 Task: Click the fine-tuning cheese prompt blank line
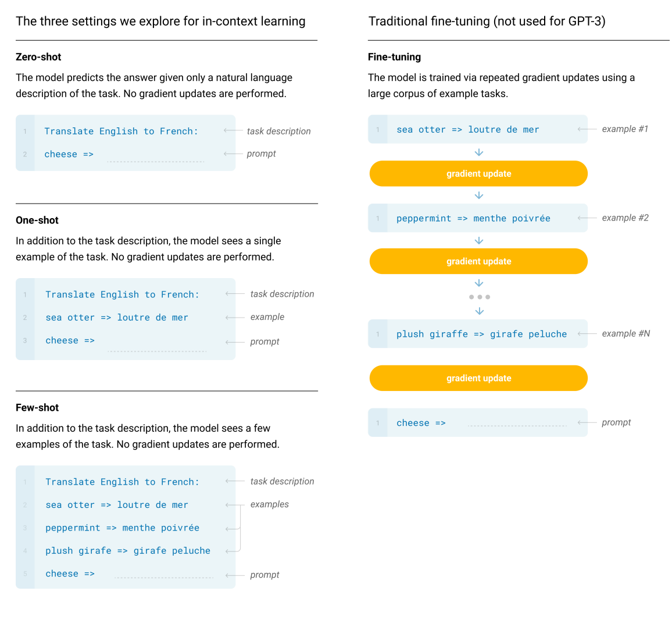click(517, 425)
